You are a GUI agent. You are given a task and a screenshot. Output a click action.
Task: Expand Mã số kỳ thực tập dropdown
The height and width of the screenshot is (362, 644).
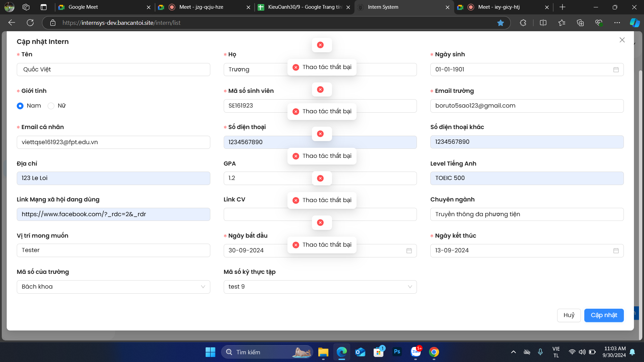point(320,287)
